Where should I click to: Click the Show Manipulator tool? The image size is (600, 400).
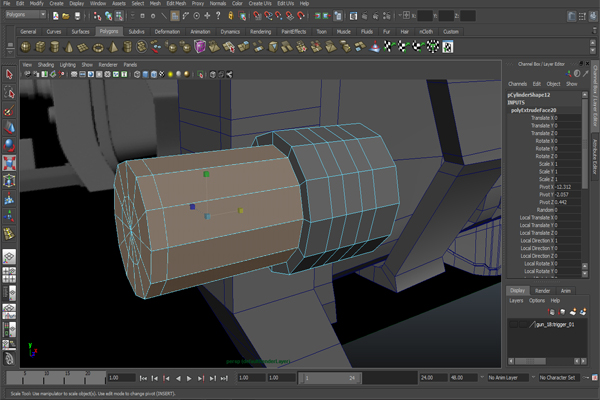pyautogui.click(x=9, y=216)
